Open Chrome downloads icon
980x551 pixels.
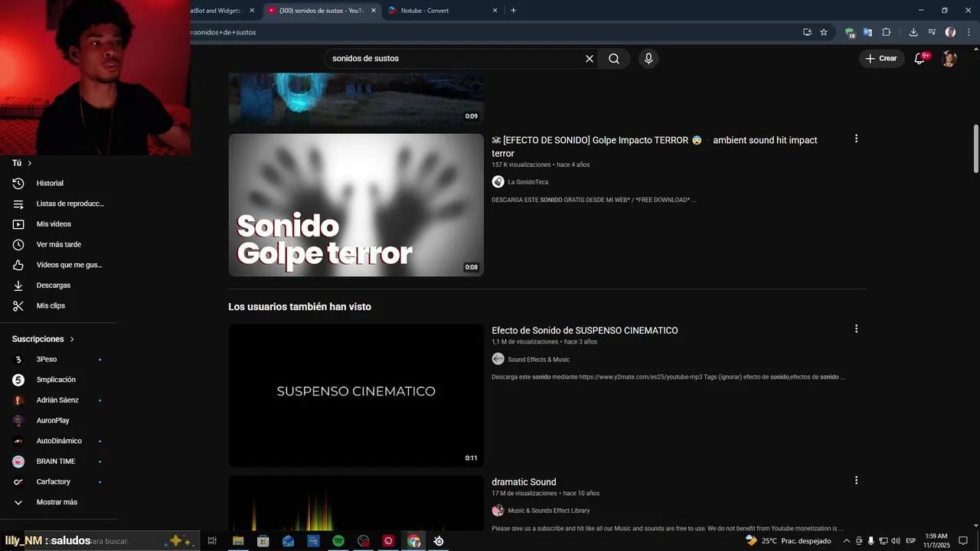(x=913, y=32)
